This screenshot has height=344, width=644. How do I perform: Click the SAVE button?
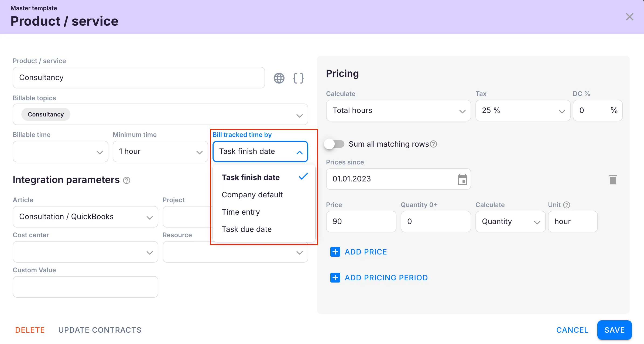pyautogui.click(x=614, y=330)
